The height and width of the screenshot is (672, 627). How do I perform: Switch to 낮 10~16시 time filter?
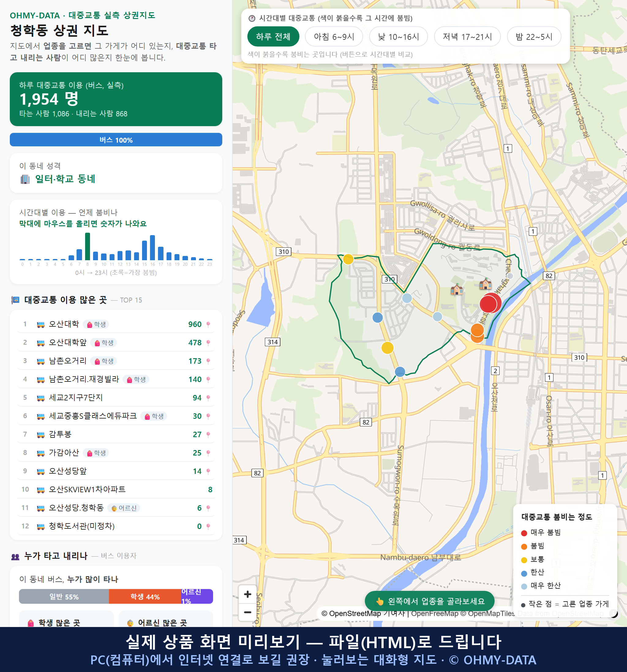[398, 36]
